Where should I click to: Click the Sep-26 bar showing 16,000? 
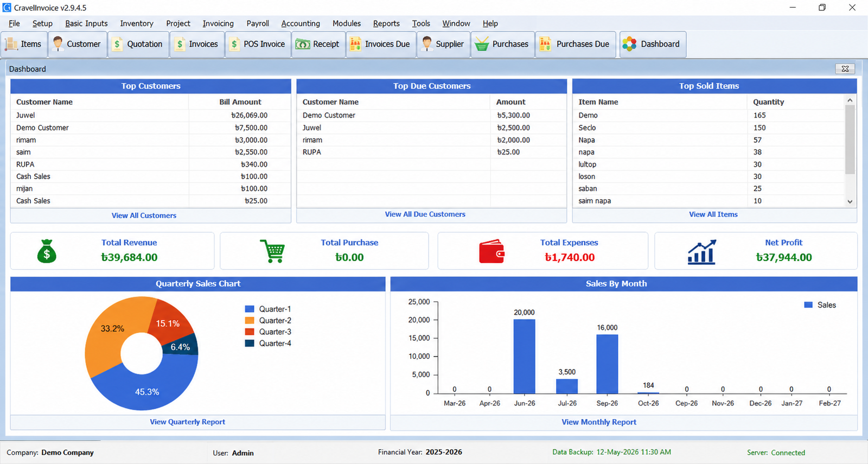point(607,364)
